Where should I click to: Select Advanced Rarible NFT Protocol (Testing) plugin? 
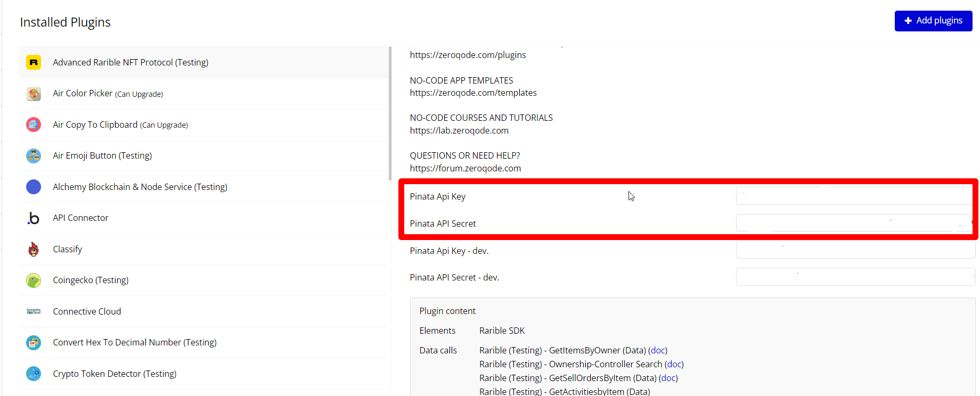(205, 62)
